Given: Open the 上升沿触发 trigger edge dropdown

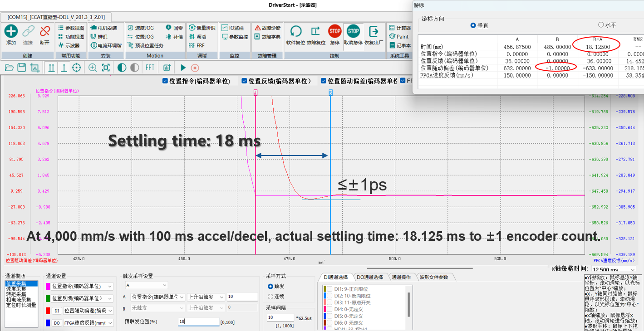Looking at the screenshot, I should click(206, 297).
